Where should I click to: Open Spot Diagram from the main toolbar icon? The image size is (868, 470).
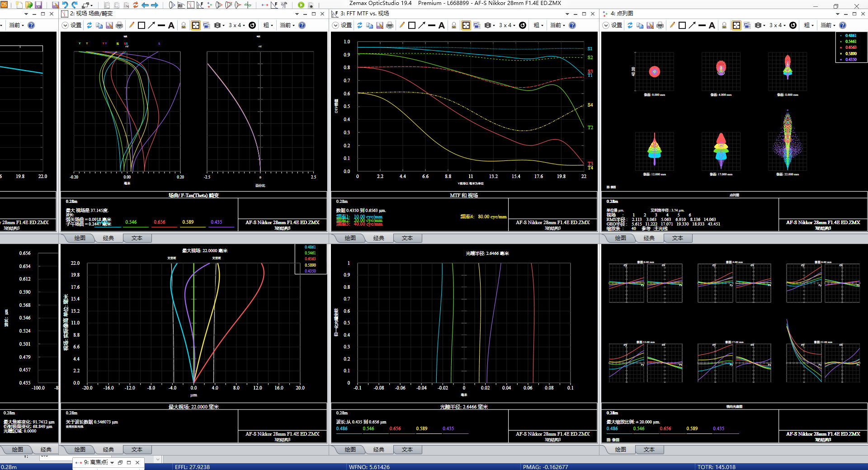(210, 5)
